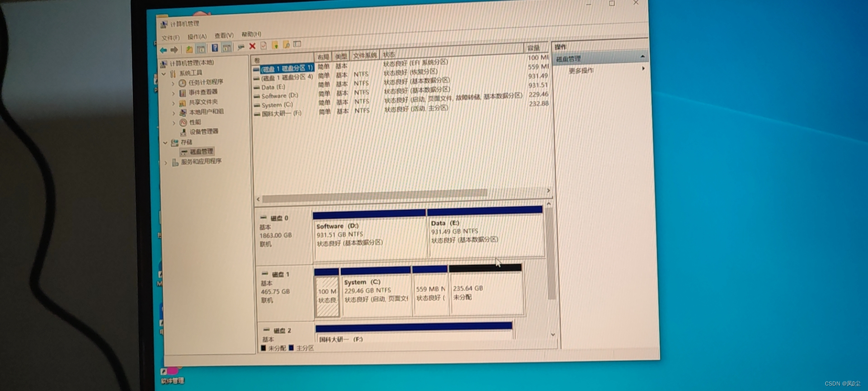This screenshot has width=868, height=391.
Task: Expand the 更多操作 submenu arrow
Action: (x=643, y=68)
